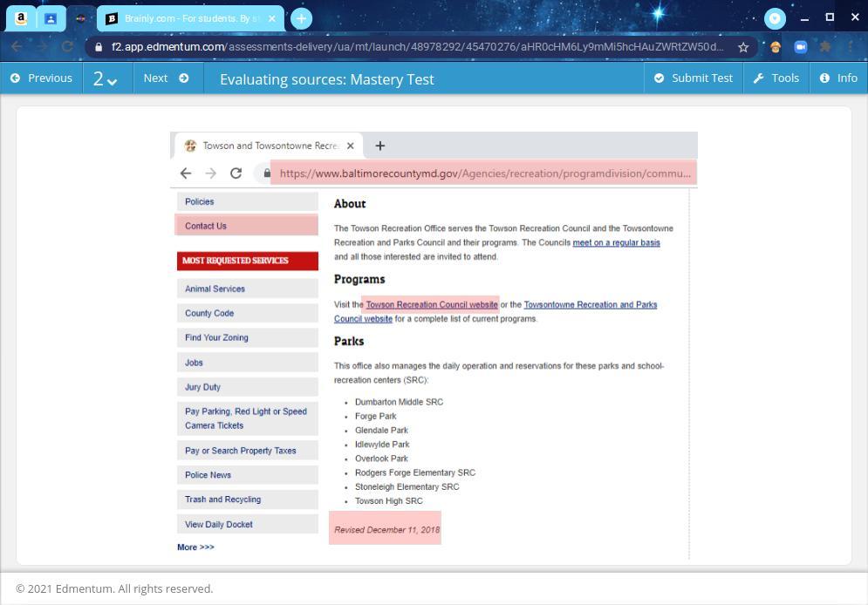868x605 pixels.
Task: Click the Find Your Zoning item
Action: 248,337
